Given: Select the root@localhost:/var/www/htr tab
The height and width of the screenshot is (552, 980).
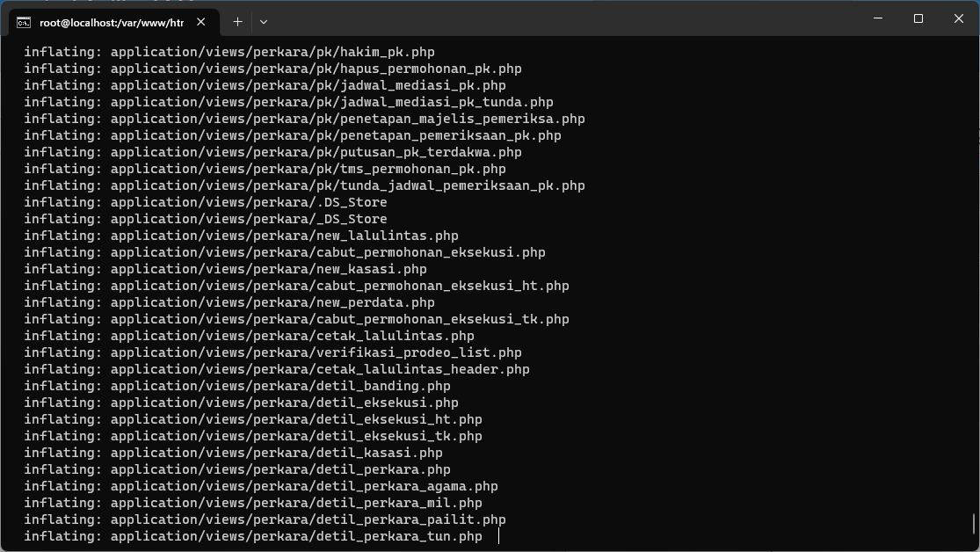Looking at the screenshot, I should 113,23.
